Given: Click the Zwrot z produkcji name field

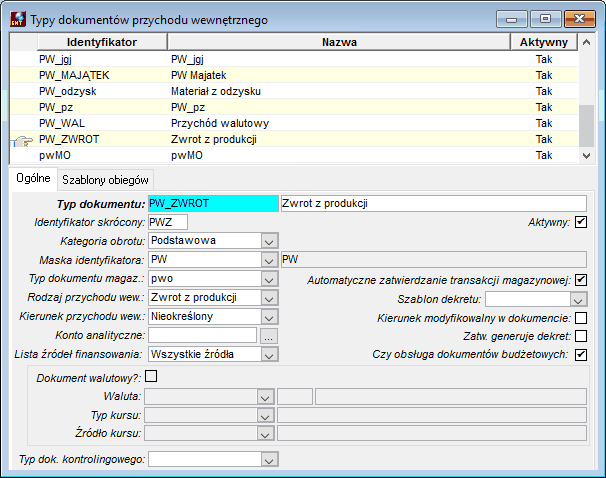Looking at the screenshot, I should (x=434, y=204).
